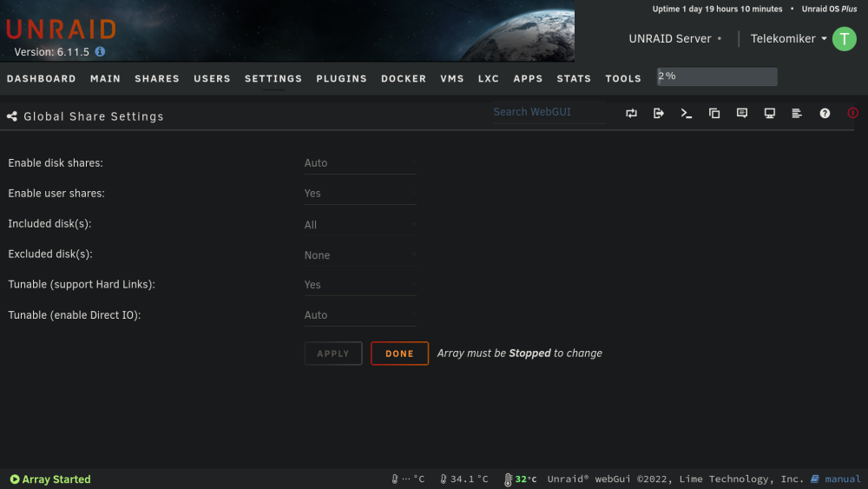Click the Version: 6.11.5 text
The width and height of the screenshot is (868, 489).
coord(51,52)
